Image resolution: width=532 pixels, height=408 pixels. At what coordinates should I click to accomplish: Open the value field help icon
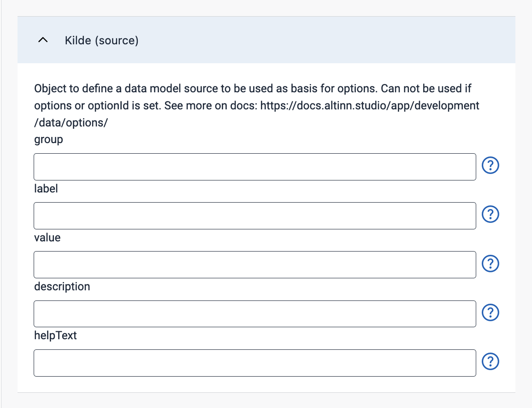[x=490, y=264]
